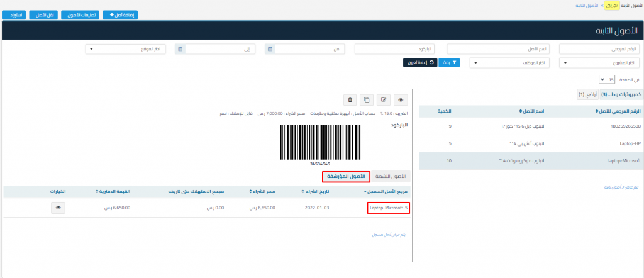Switch to the 'الأصول النشطة' tab
This screenshot has width=644, height=278.
(395, 176)
